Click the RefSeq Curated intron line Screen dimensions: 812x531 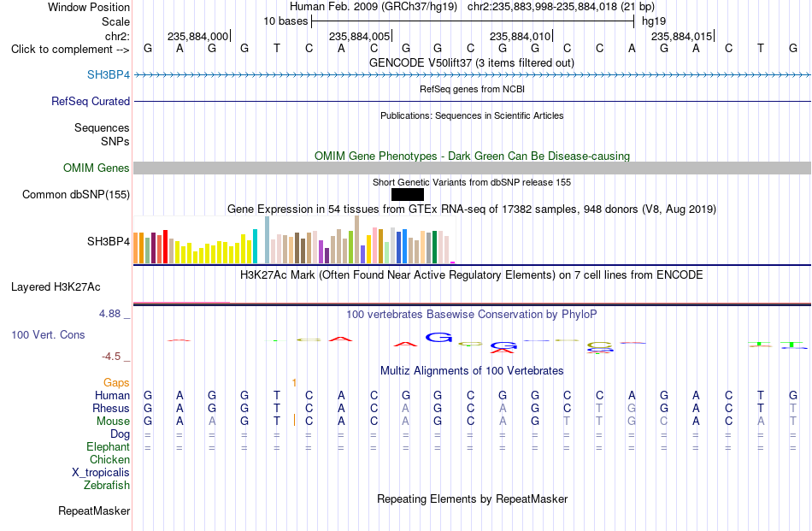pyautogui.click(x=473, y=101)
